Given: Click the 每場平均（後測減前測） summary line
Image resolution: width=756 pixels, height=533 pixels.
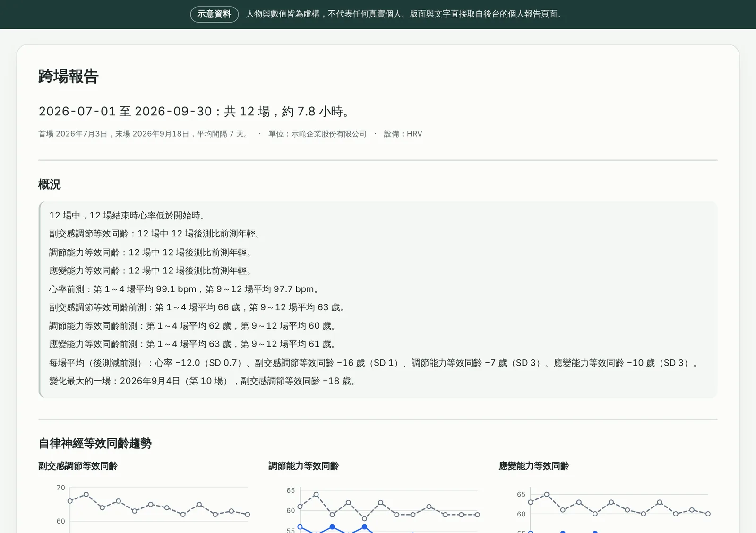Looking at the screenshot, I should 374,363.
